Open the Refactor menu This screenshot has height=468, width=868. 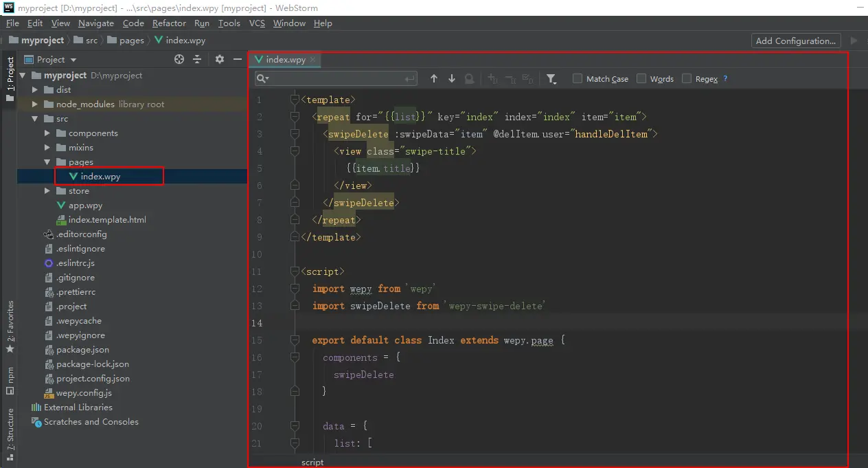[x=169, y=23]
